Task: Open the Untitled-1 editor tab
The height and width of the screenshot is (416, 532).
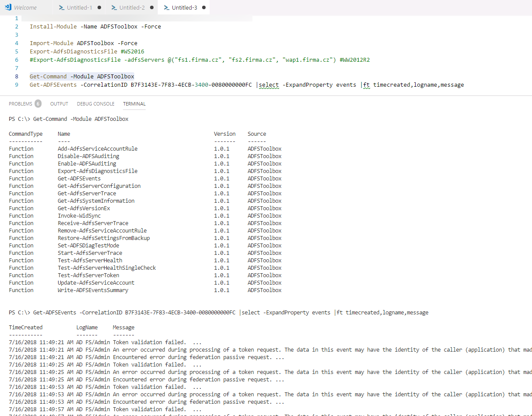Action: tap(79, 7)
